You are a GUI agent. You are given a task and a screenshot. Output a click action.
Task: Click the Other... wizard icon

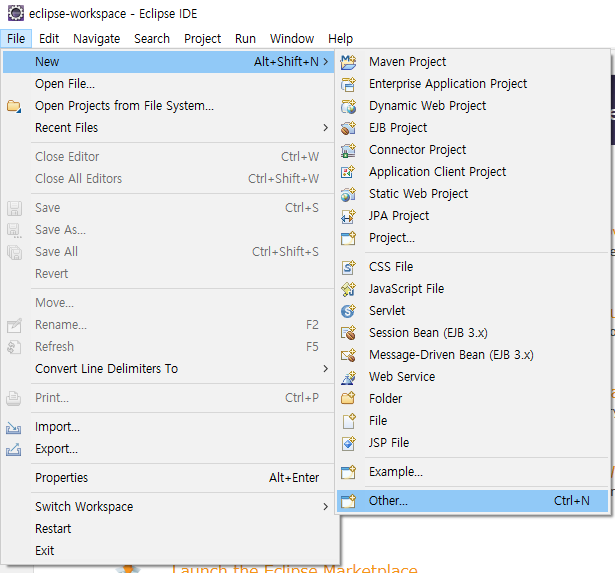point(348,500)
